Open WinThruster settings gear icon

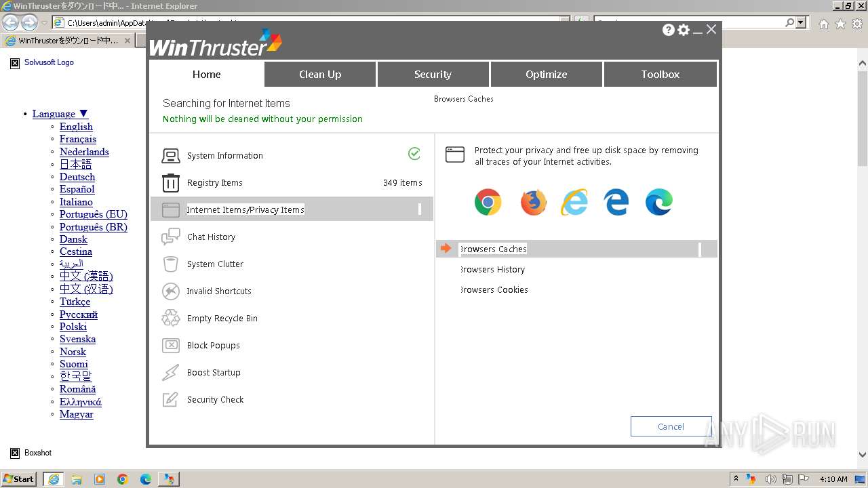(x=684, y=30)
